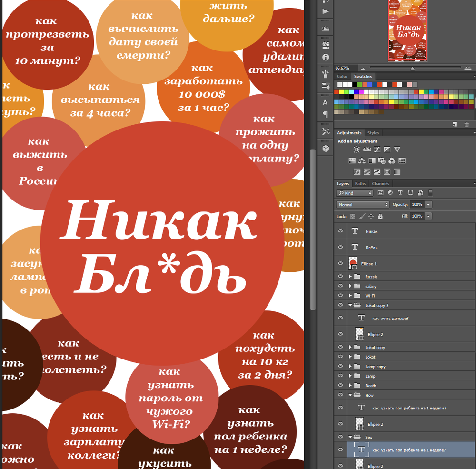Screen dimensions: 476x469
Task: Open the Character panel icon
Action: pos(326,103)
